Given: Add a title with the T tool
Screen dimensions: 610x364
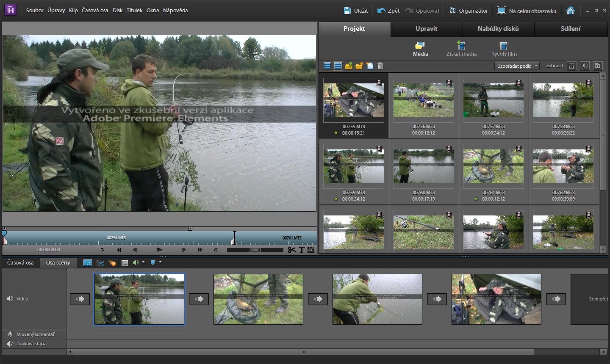Looking at the screenshot, I should 302,250.
